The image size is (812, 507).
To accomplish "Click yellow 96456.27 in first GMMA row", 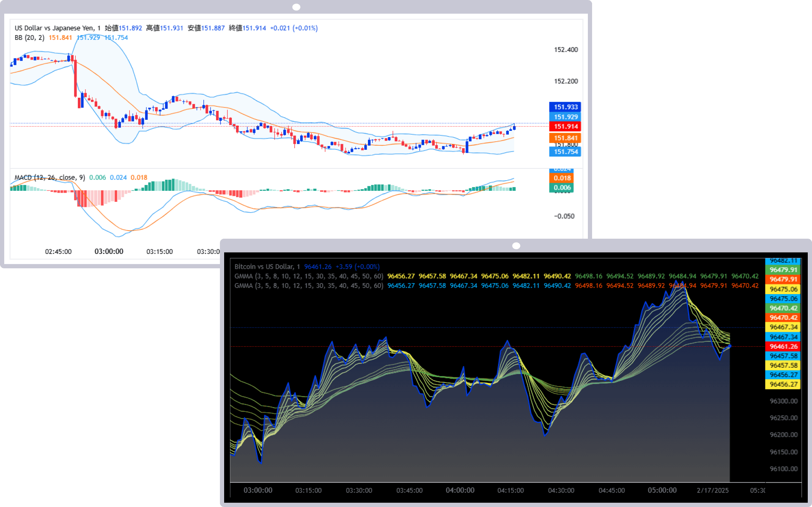I will (401, 276).
